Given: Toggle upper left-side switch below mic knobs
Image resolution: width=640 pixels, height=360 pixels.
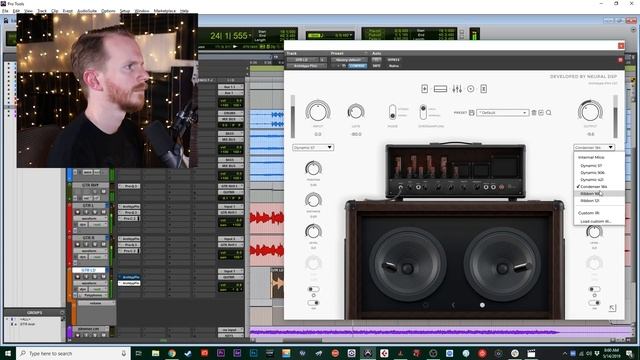Looking at the screenshot, I should coord(313,289).
